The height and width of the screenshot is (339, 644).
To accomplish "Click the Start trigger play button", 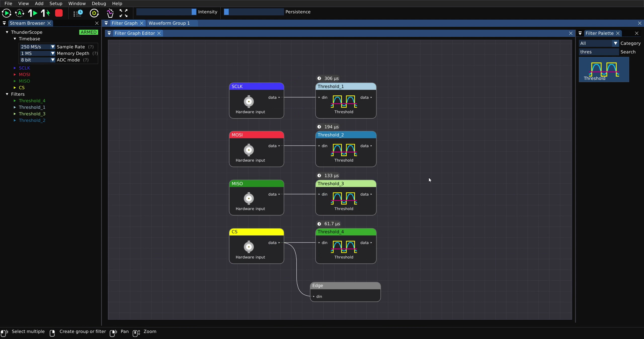I will point(6,13).
